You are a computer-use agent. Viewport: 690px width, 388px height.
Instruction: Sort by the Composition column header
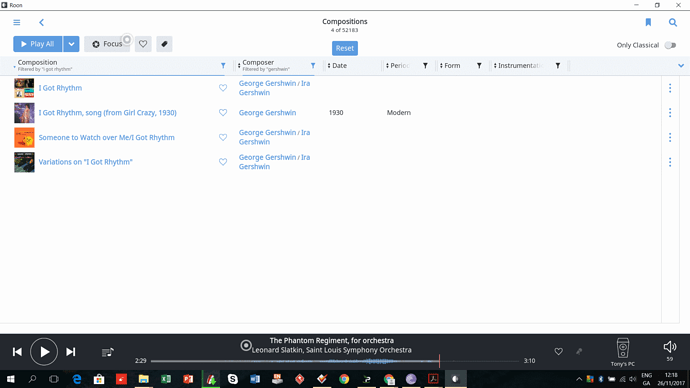point(37,62)
